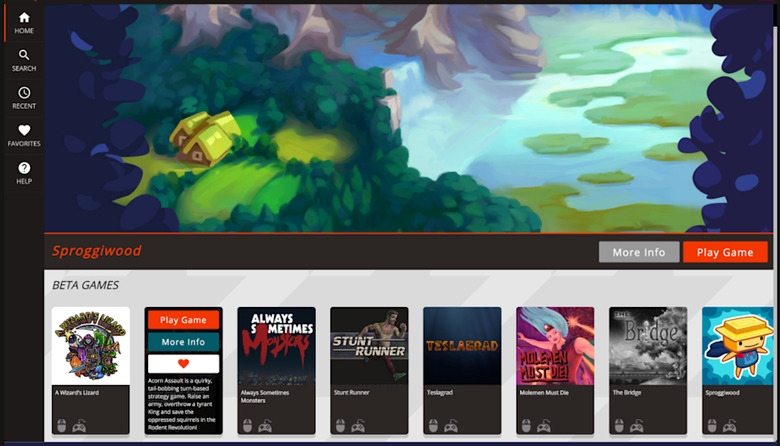Click gray More Info button for Sproggiwood
Viewport: 780px width, 446px height.
pos(639,252)
